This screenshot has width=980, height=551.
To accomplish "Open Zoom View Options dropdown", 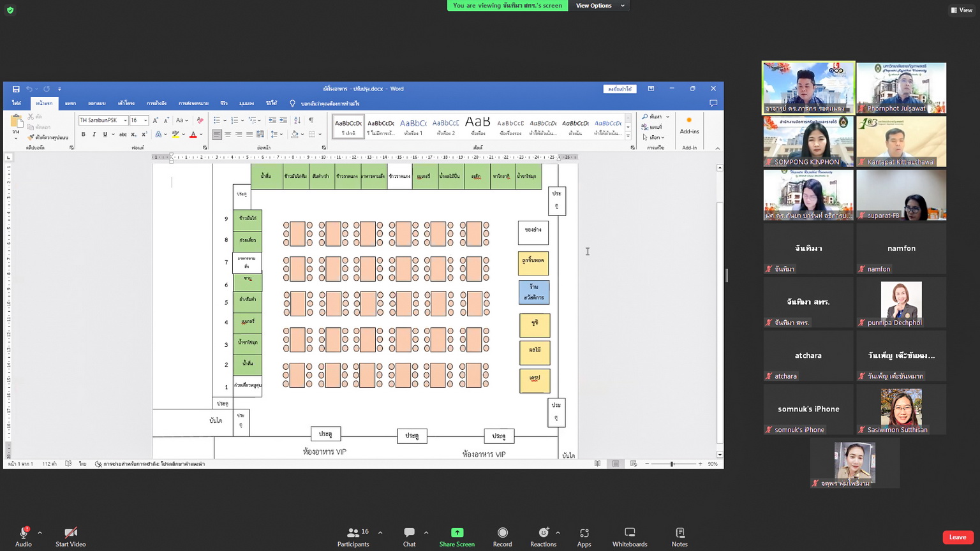I will pos(600,6).
